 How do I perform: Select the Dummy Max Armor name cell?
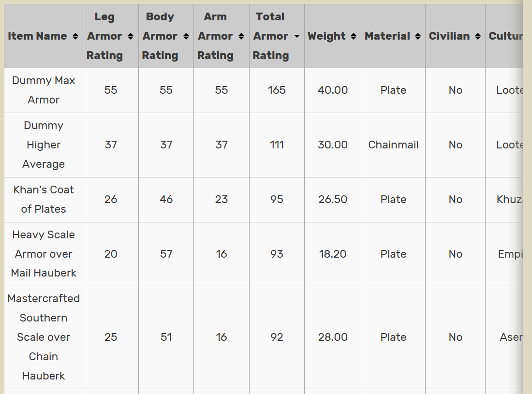[x=44, y=90]
